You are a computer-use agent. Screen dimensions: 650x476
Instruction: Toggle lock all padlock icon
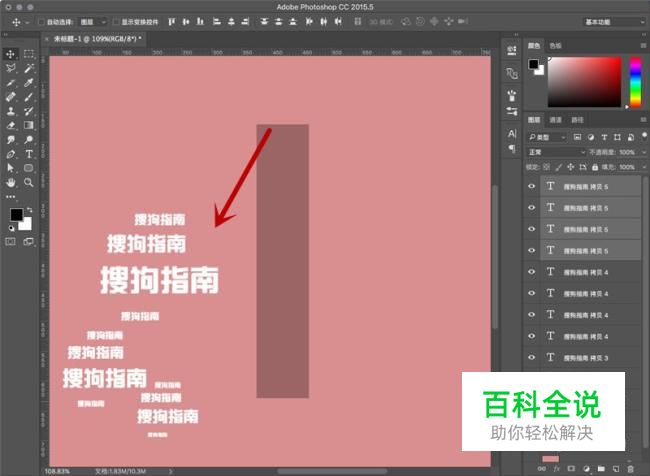pyautogui.click(x=595, y=167)
